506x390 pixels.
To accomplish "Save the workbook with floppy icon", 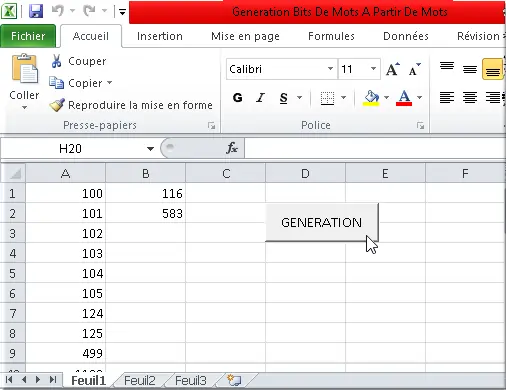I will pyautogui.click(x=36, y=11).
